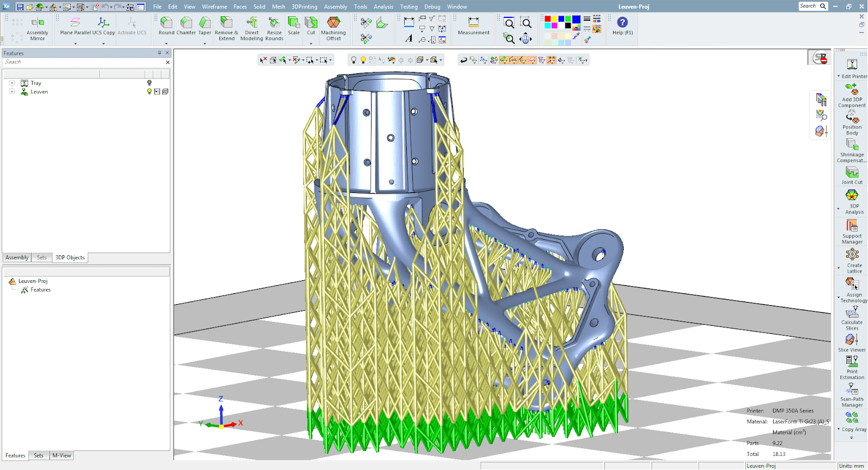868x470 pixels.
Task: Add a 3DP Component
Action: point(852,95)
